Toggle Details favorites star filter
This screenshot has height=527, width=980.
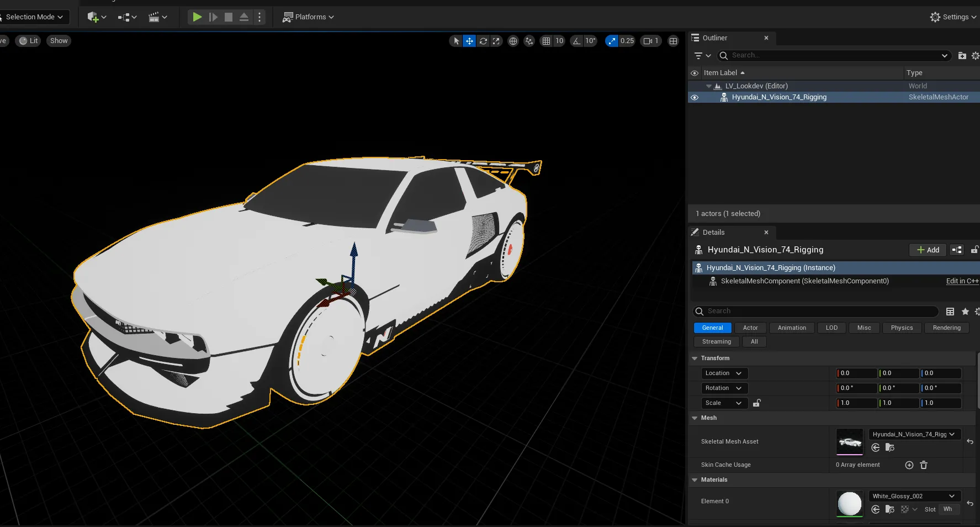965,312
